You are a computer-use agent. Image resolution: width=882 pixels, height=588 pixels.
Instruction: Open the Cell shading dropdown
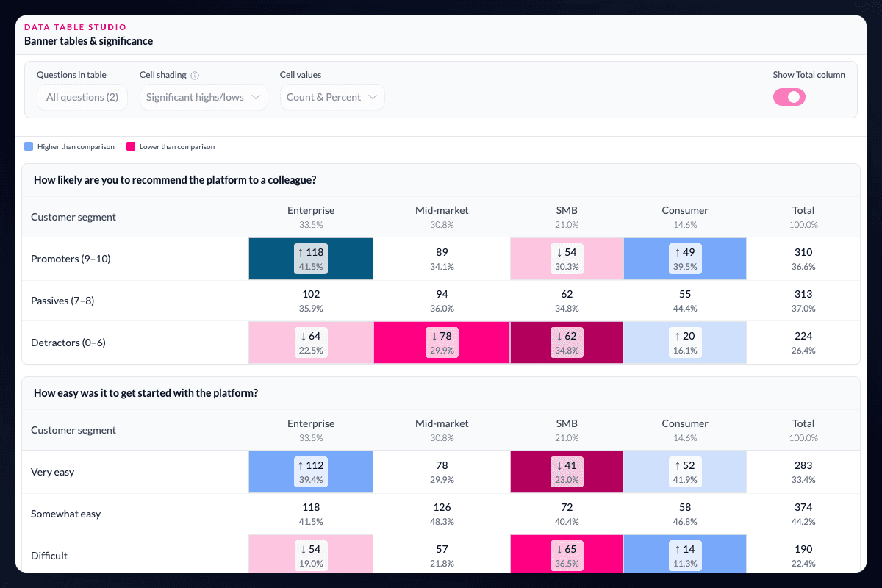[x=204, y=97]
